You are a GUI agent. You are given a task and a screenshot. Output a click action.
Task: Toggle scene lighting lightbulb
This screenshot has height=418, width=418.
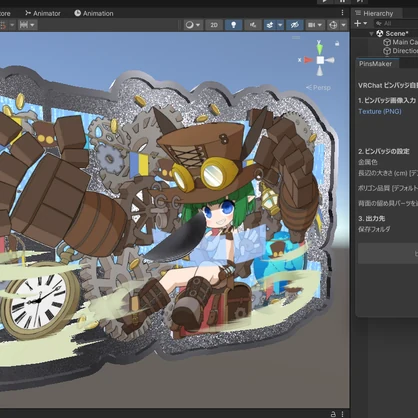point(234,25)
